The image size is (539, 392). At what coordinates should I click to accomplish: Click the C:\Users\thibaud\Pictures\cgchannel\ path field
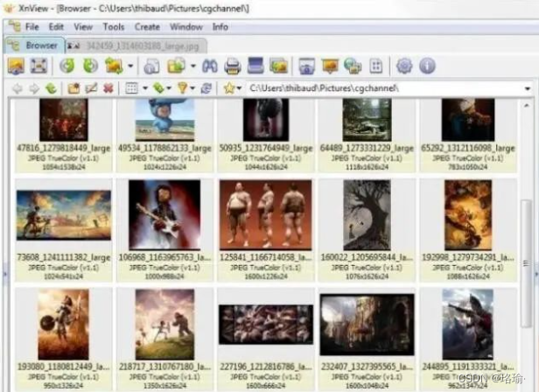point(384,88)
